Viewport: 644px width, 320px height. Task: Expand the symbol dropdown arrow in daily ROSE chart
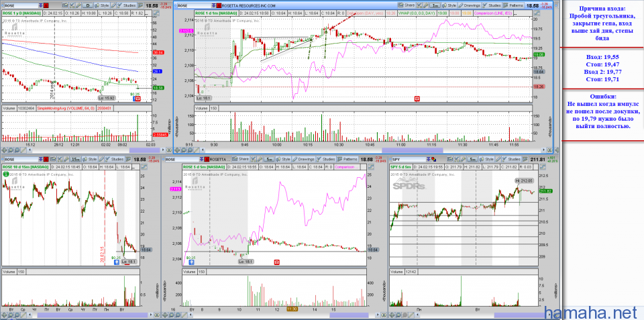[40, 5]
